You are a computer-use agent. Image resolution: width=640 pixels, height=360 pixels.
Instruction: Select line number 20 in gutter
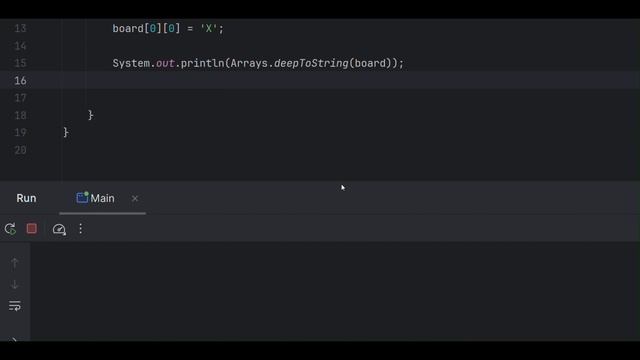click(x=20, y=150)
